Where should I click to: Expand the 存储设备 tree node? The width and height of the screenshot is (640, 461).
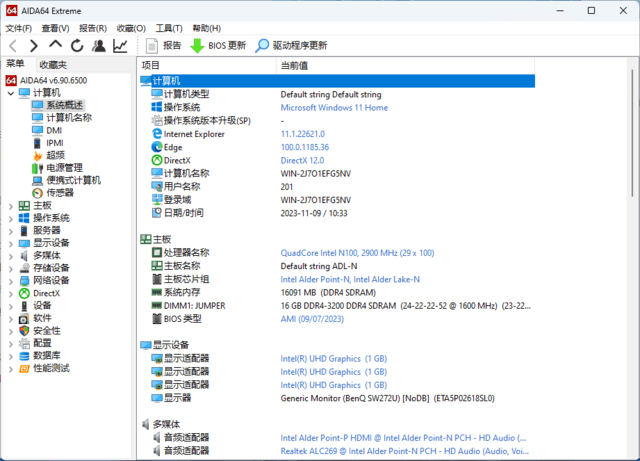pyautogui.click(x=11, y=267)
